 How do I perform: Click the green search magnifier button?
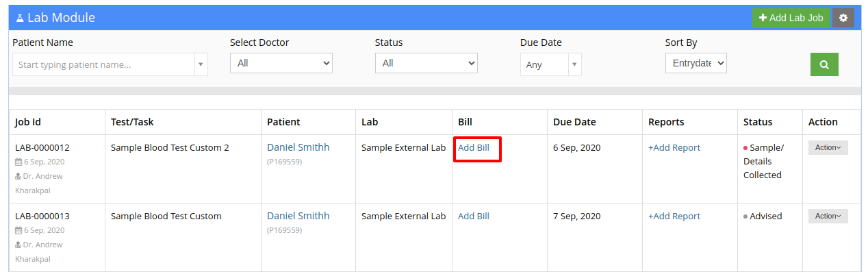824,64
